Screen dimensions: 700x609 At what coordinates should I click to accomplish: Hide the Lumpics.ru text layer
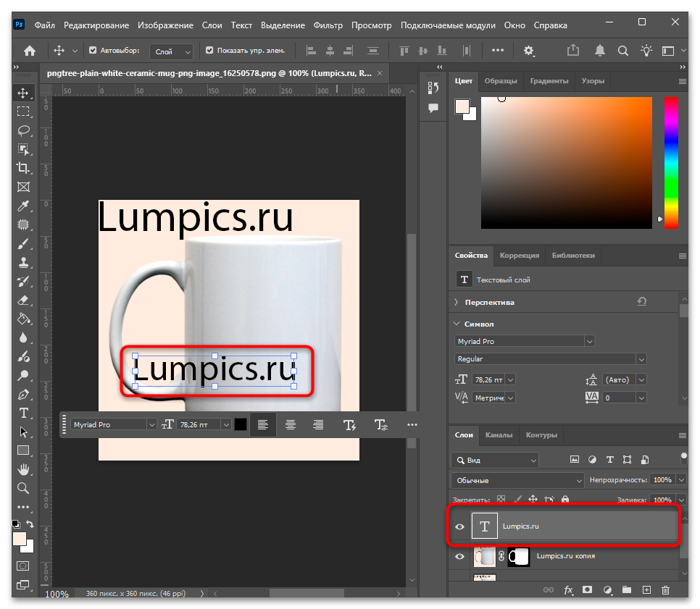coord(460,526)
